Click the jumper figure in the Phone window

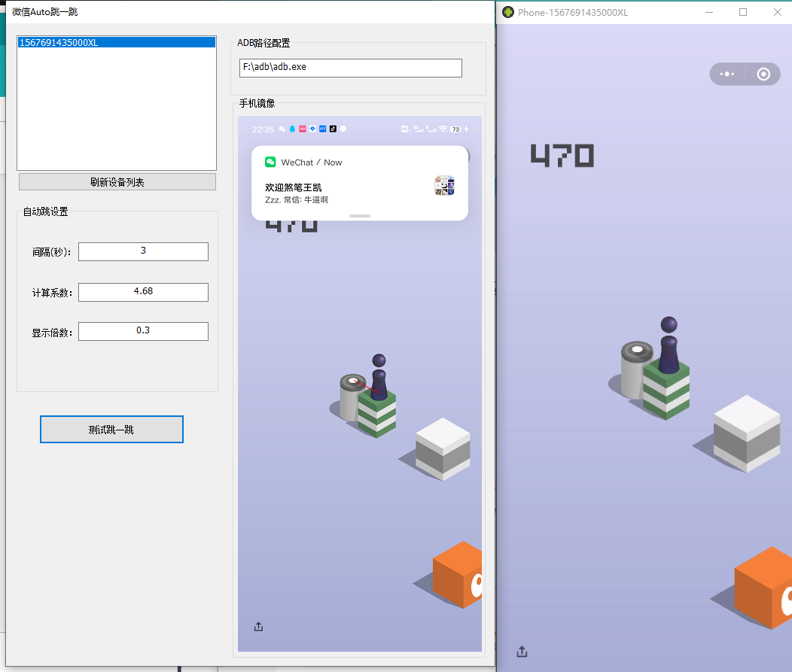click(669, 345)
